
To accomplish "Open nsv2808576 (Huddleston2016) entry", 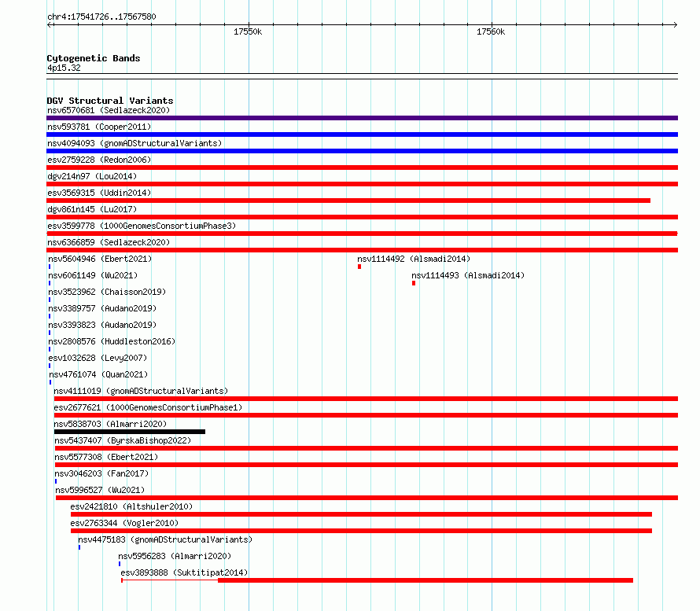I will [x=112, y=341].
